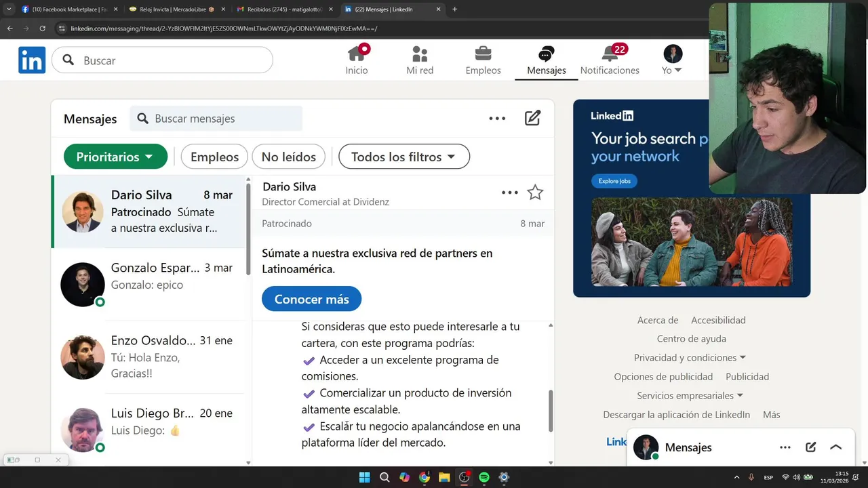The width and height of the screenshot is (868, 488).
Task: Click message body scrollbar thumb
Action: (x=551, y=411)
